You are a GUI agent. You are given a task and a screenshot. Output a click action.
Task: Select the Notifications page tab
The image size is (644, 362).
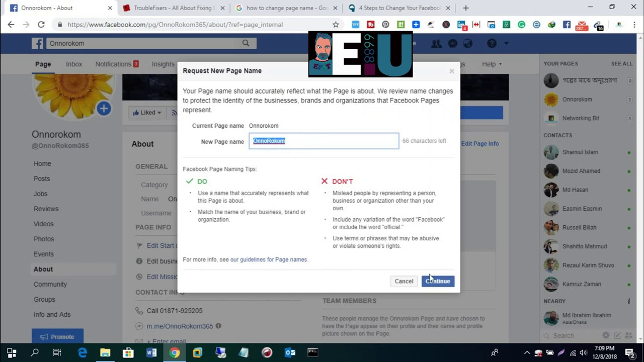[117, 64]
